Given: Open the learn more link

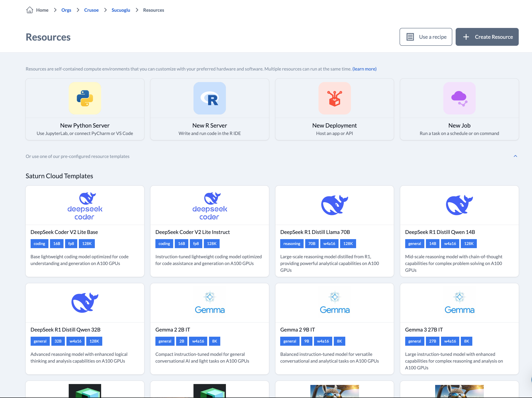Looking at the screenshot, I should coord(364,69).
